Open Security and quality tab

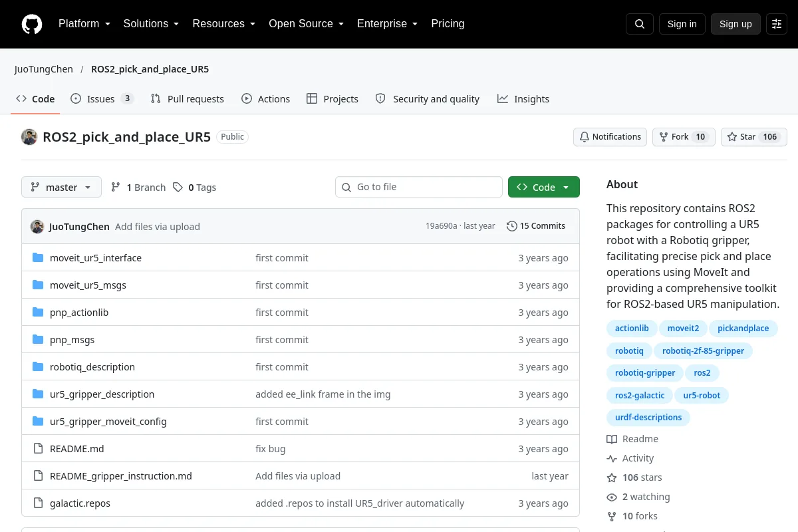[x=428, y=98]
